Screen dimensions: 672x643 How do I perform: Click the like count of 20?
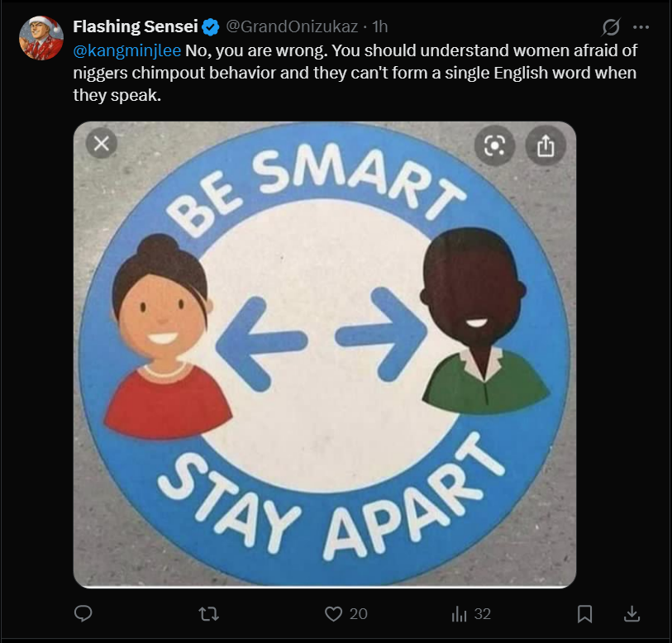click(x=358, y=614)
